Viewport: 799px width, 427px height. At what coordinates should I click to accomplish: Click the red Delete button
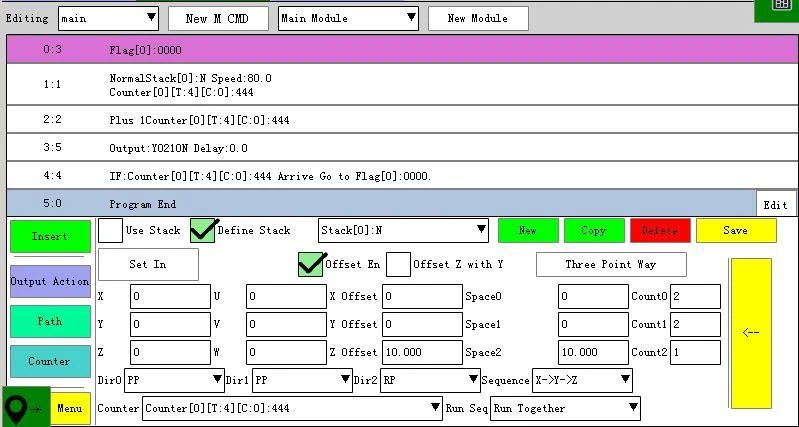point(660,230)
